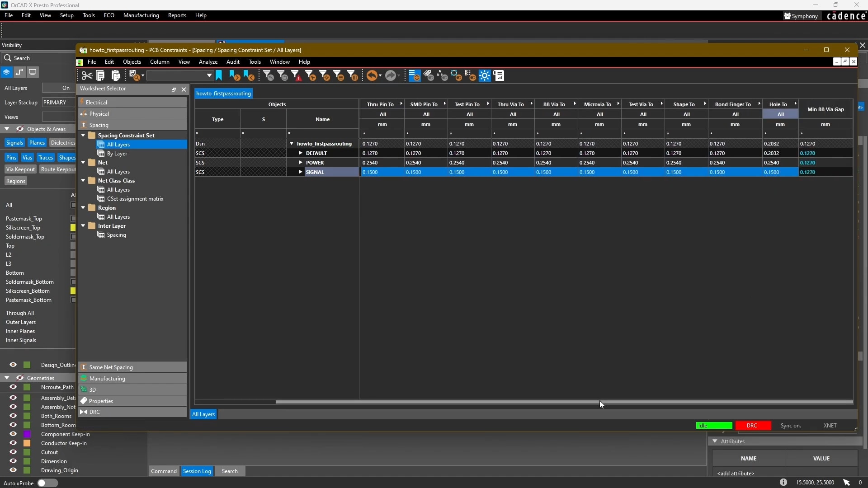
Task: Expand the SIGNAL constraint set row
Action: point(301,172)
